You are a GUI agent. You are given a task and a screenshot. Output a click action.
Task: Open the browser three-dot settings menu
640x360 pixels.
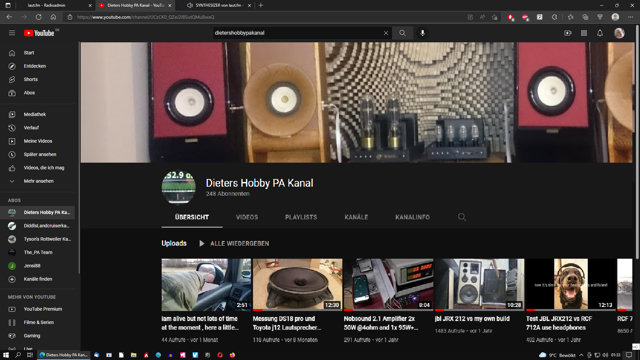631,17
